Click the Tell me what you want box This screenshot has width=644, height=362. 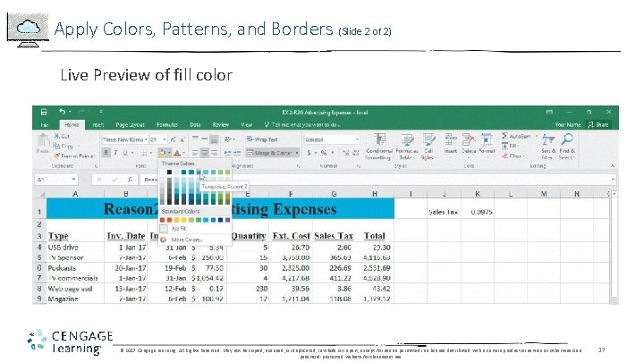tap(302, 124)
